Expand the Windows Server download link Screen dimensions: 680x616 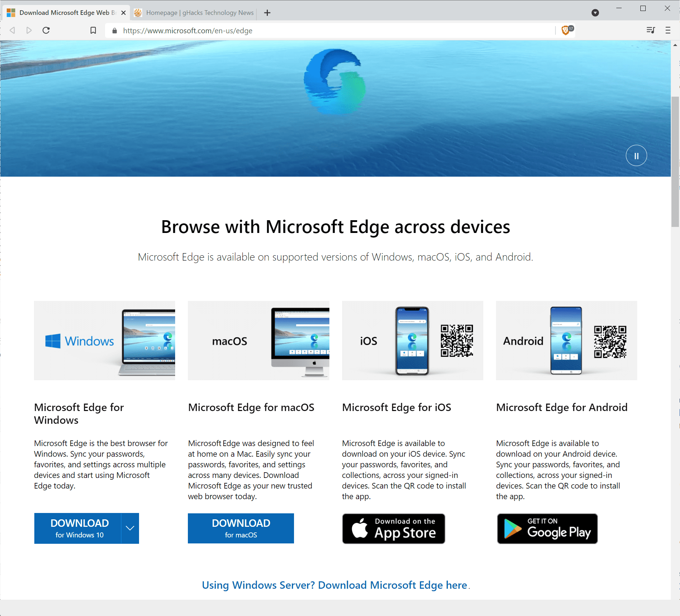(335, 584)
